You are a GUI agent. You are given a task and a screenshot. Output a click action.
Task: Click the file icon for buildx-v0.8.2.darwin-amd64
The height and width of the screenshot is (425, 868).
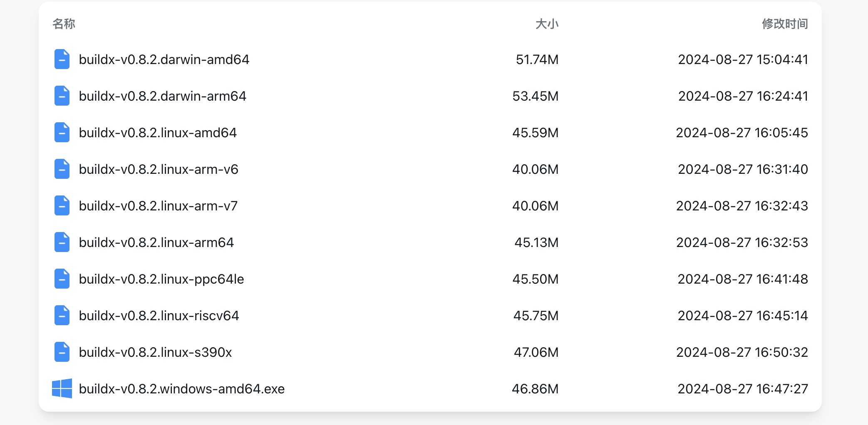pos(62,59)
